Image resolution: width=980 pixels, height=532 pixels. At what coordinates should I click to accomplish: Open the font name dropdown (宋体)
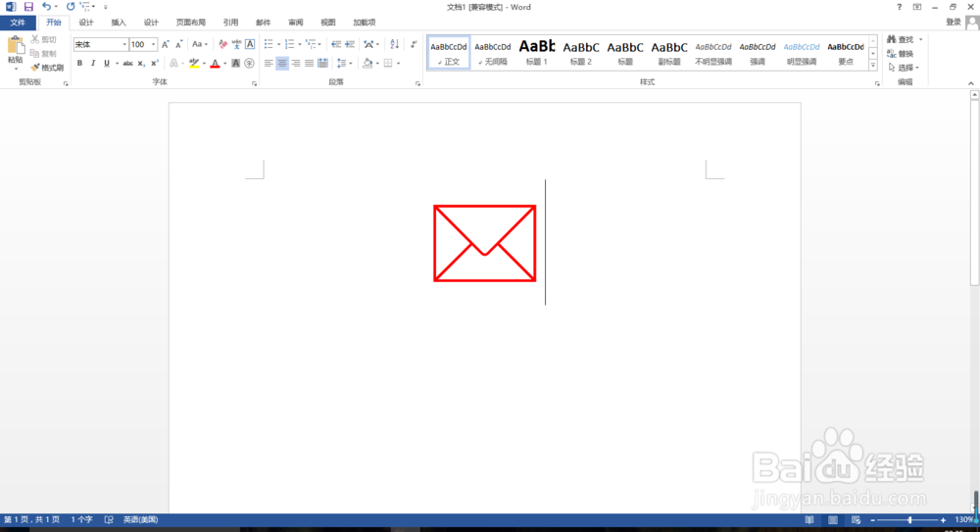(x=124, y=44)
